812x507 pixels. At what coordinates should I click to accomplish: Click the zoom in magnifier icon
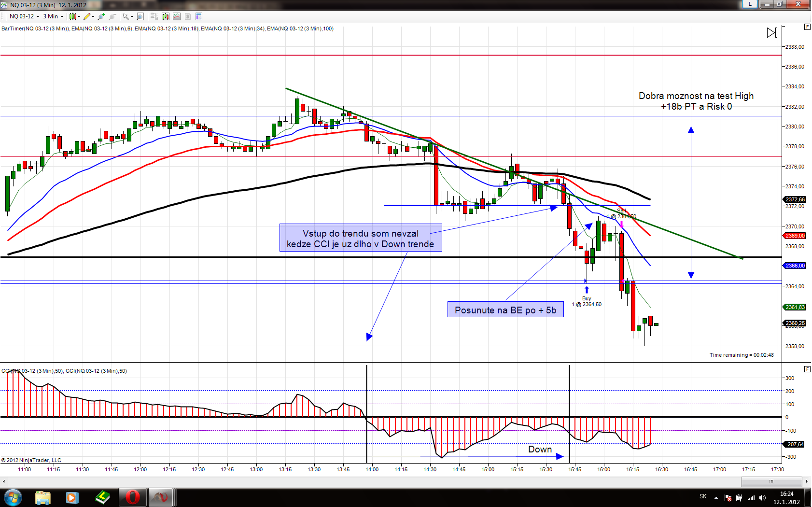pyautogui.click(x=101, y=16)
